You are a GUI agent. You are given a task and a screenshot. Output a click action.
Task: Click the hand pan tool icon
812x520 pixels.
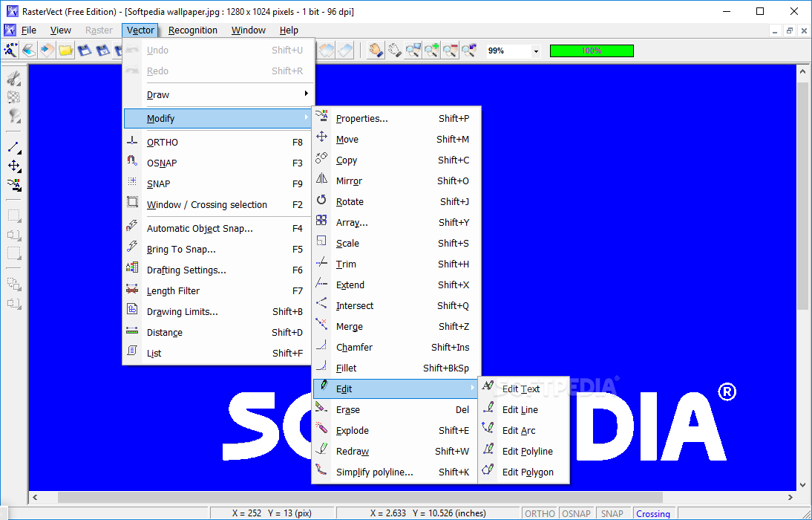[x=376, y=51]
